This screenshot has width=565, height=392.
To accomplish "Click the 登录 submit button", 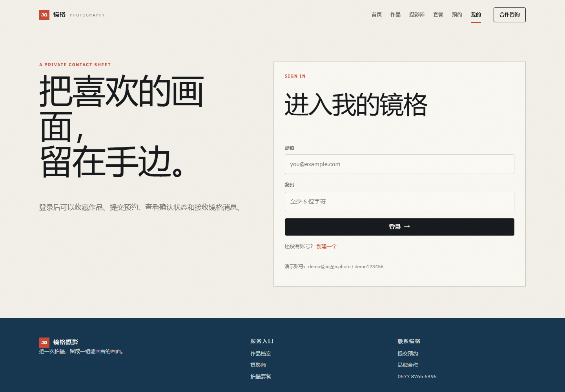I will point(399,227).
